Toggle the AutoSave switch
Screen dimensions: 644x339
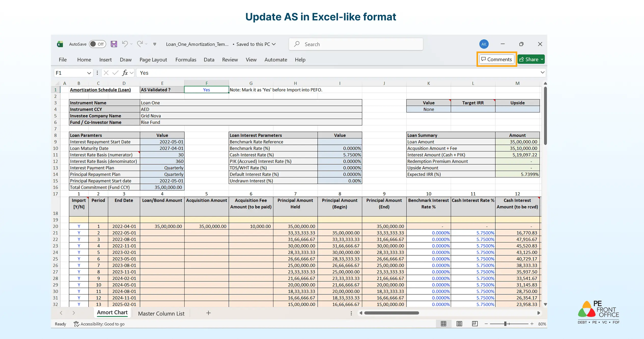(x=97, y=44)
